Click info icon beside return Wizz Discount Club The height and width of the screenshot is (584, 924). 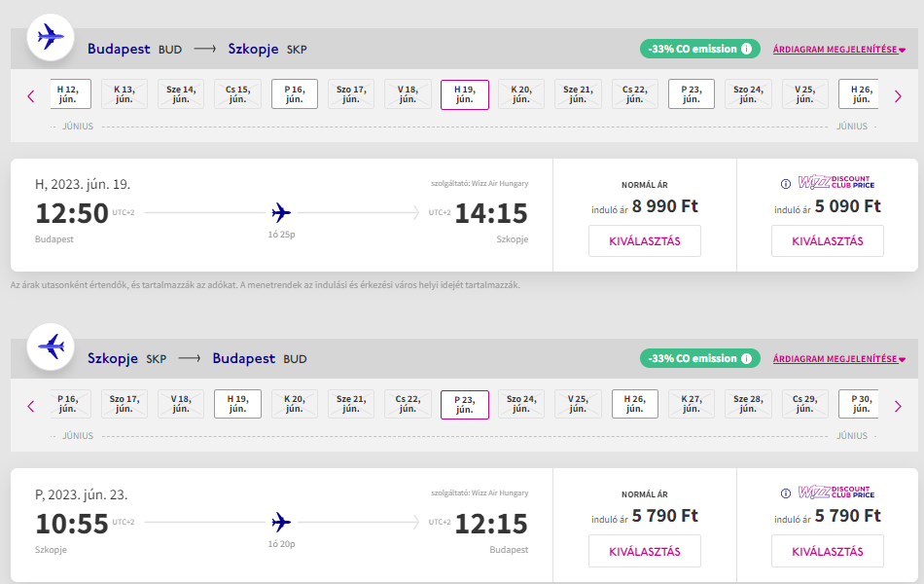point(786,493)
